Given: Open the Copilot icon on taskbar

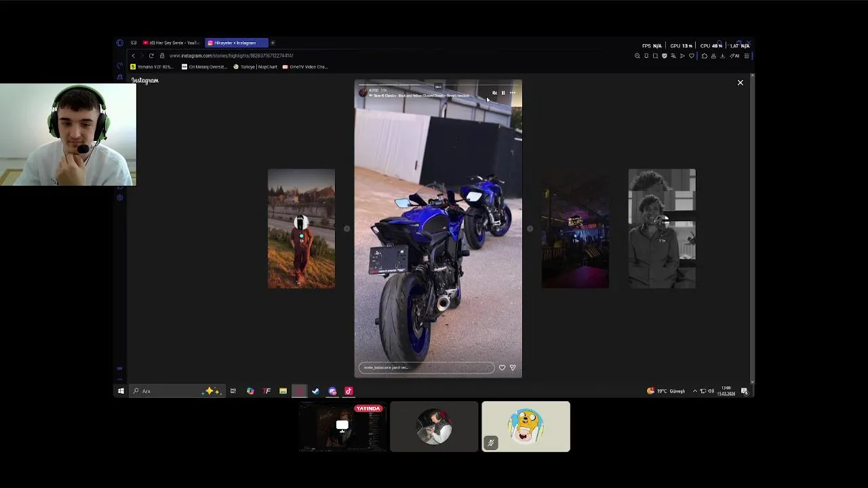Looking at the screenshot, I should pyautogui.click(x=250, y=391).
